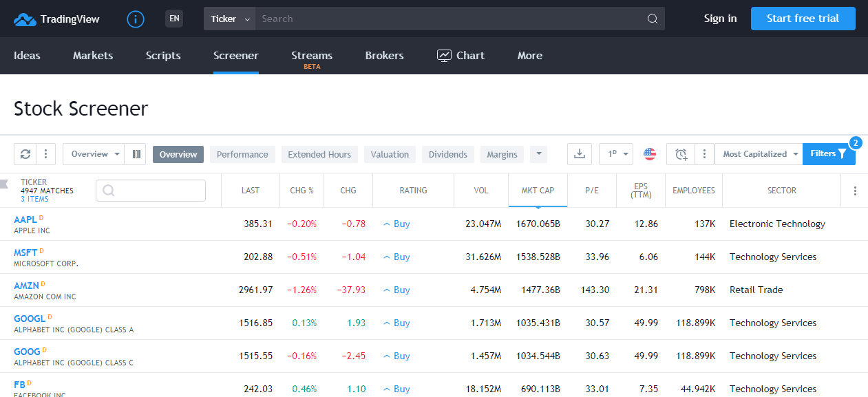The width and height of the screenshot is (868, 397).
Task: Sort by the MKT CAP column
Action: [x=538, y=191]
